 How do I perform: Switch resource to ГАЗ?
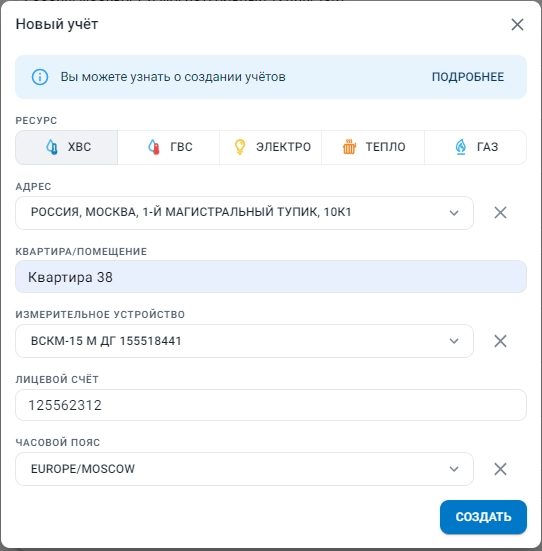coord(476,147)
